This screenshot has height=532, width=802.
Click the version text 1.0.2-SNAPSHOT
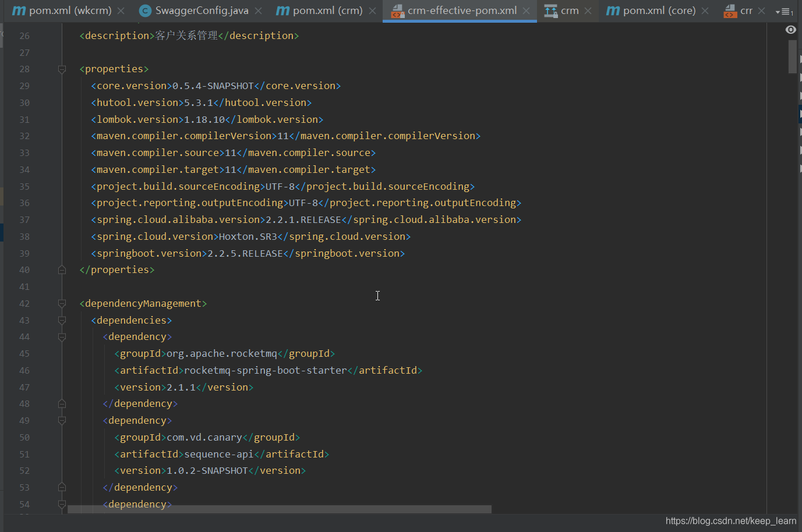(x=207, y=470)
